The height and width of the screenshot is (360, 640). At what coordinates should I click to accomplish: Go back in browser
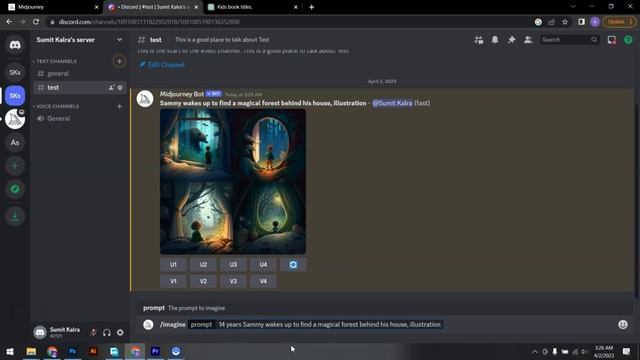coord(9,22)
